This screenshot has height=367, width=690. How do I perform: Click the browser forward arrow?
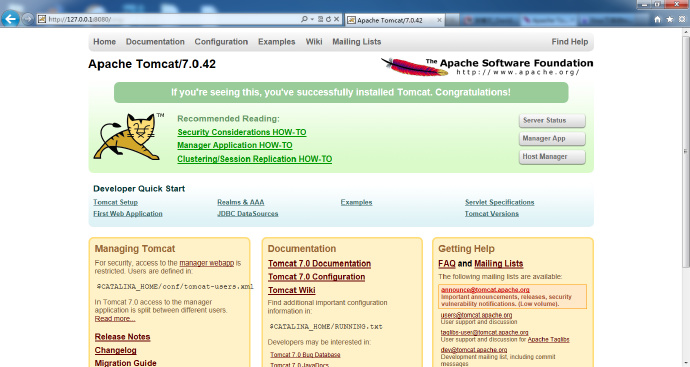tap(28, 19)
